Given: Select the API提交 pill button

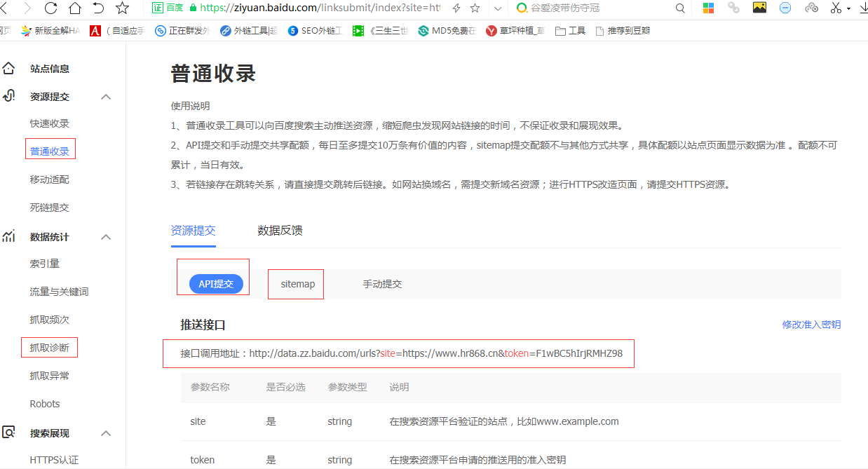Looking at the screenshot, I should [x=216, y=284].
